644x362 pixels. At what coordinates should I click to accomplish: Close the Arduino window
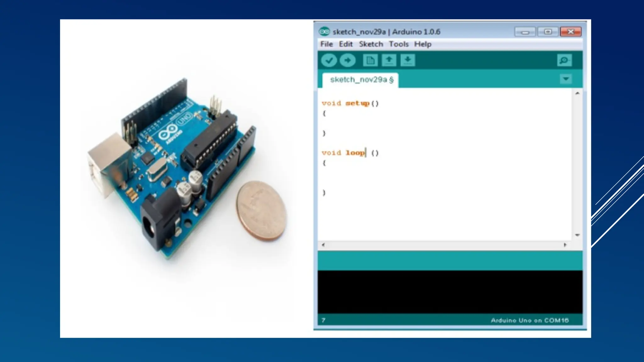571,32
